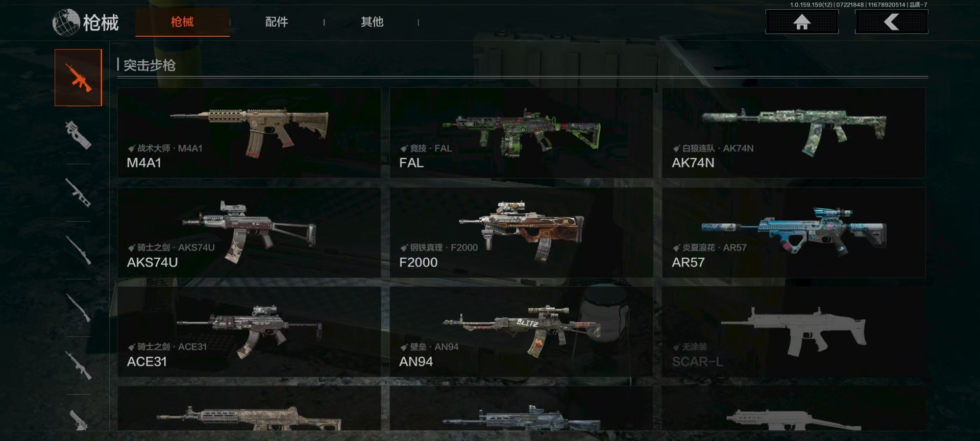Select the bolt-action sniper rifle category icon
This screenshot has width=980, height=441.
pos(78,251)
